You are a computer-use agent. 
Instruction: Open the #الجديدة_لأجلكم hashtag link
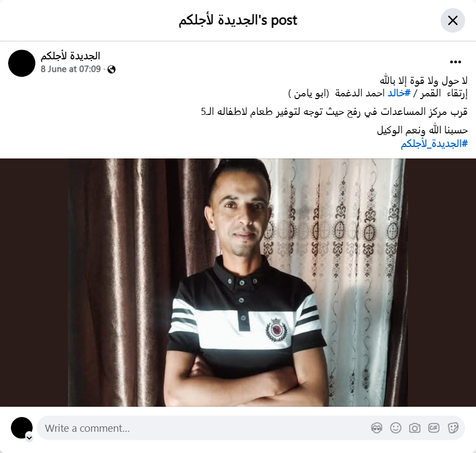(x=434, y=143)
